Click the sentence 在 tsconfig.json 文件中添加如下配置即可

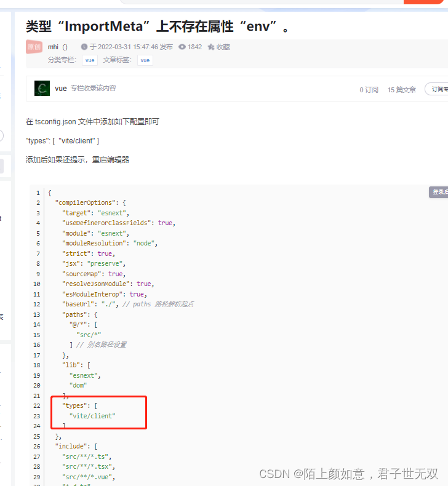point(92,122)
